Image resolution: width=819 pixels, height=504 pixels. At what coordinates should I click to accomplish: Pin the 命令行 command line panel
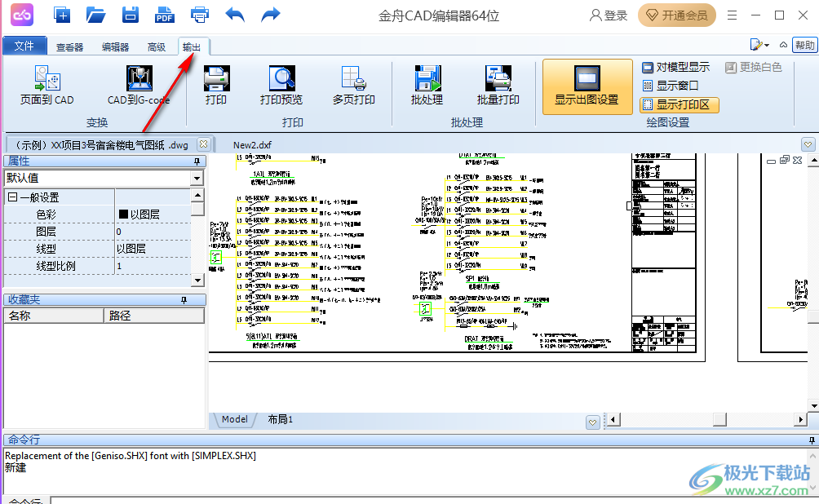pos(812,440)
